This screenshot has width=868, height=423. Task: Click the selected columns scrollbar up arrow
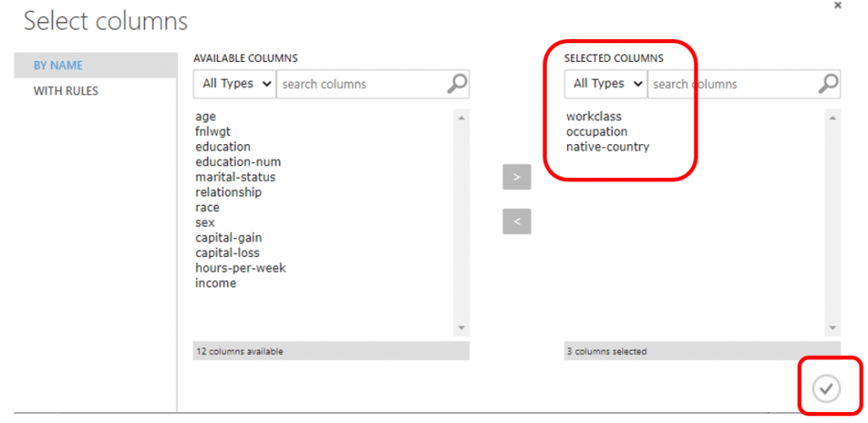tap(832, 117)
